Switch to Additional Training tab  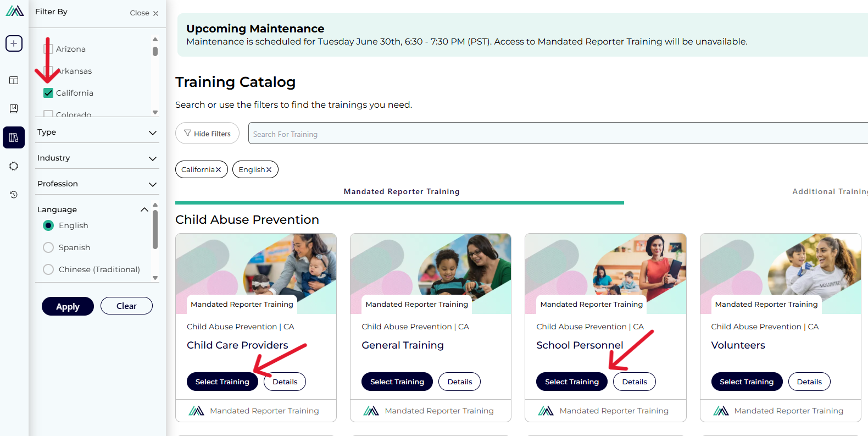(830, 191)
